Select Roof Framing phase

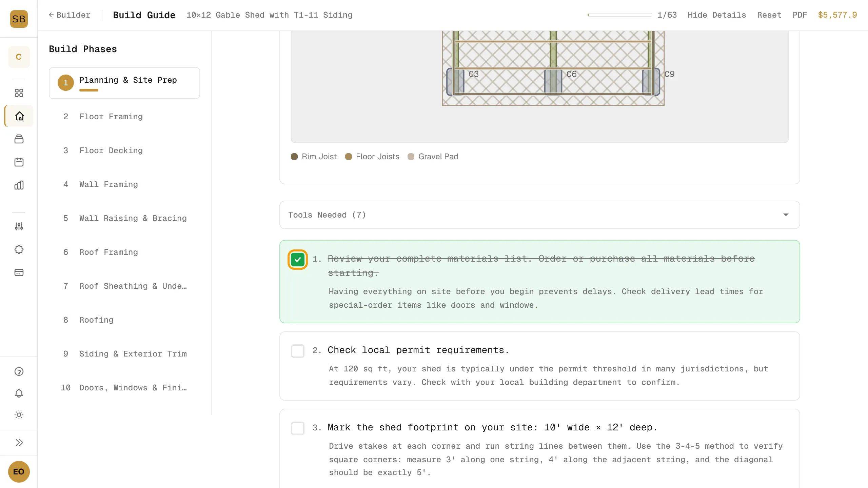pos(124,252)
